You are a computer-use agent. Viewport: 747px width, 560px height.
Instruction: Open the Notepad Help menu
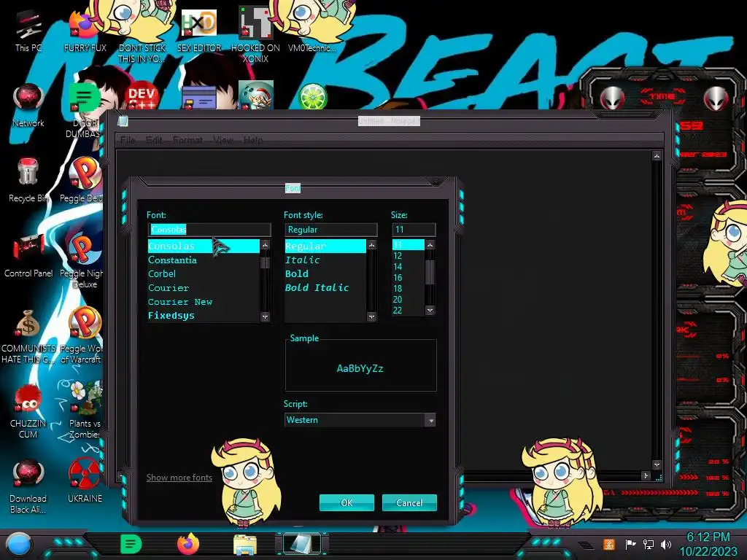pos(253,140)
